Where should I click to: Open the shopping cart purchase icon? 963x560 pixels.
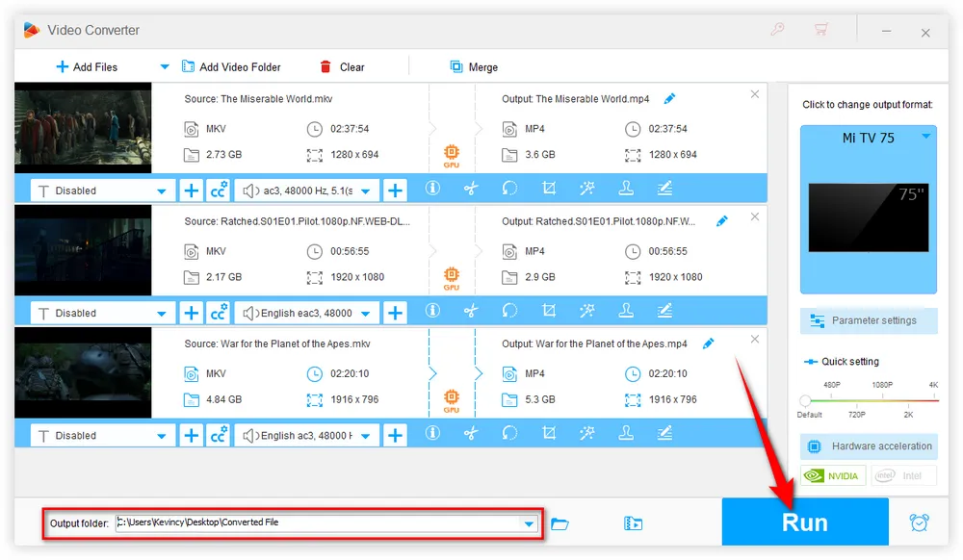pyautogui.click(x=821, y=30)
